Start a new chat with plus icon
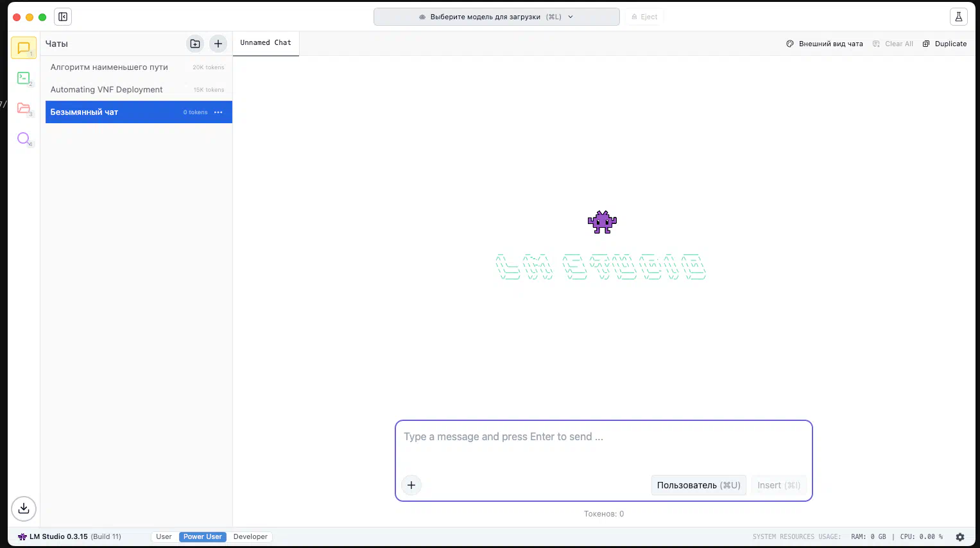 [218, 44]
